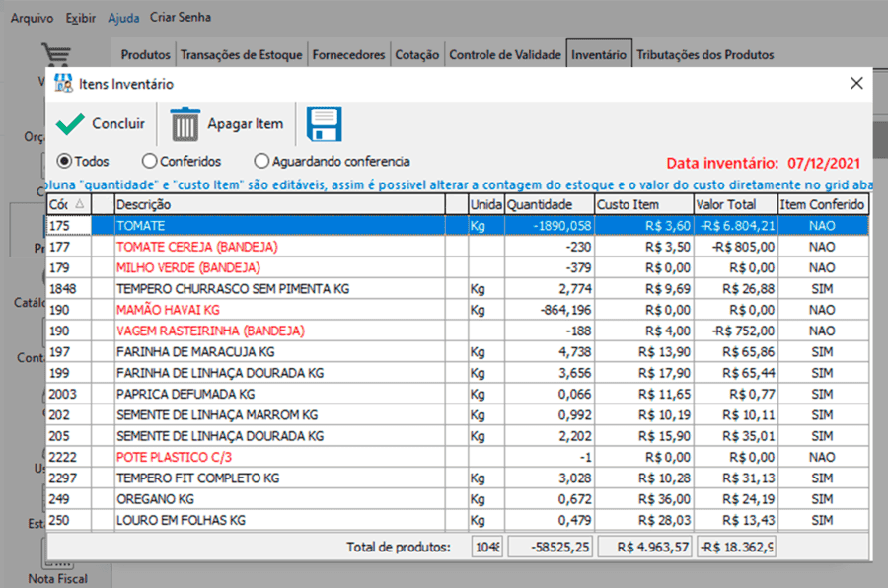Viewport: 888px width, 588px height.
Task: Click the green checkmark Concluir icon
Action: click(x=72, y=123)
